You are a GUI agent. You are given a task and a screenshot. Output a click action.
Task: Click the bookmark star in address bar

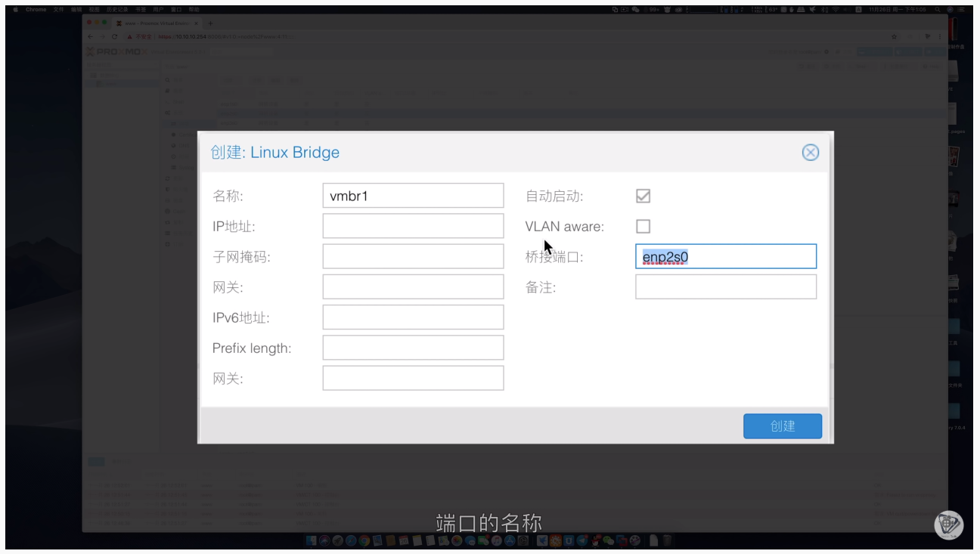coord(894,36)
